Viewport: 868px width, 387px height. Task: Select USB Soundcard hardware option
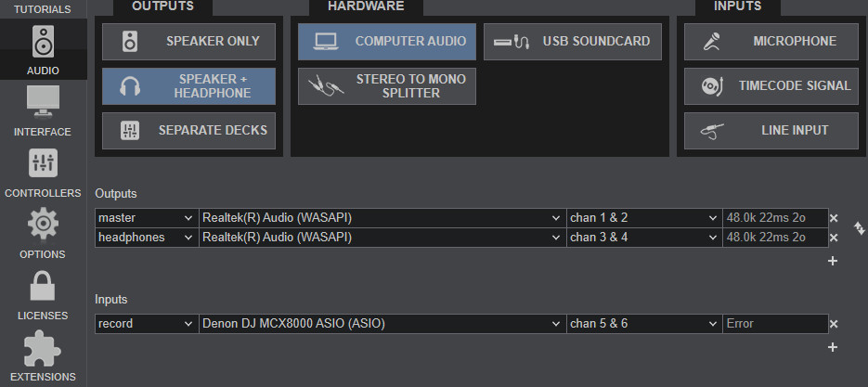(x=573, y=42)
